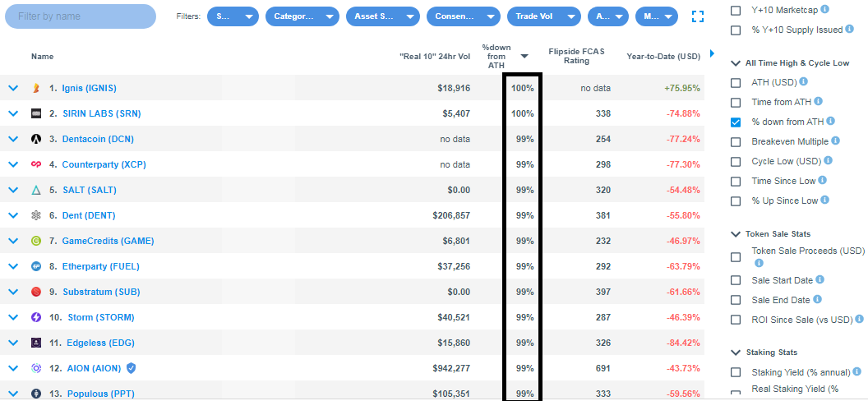This screenshot has height=401, width=868.
Task: Enable the Cycle Low (USD) checkbox
Action: click(736, 162)
